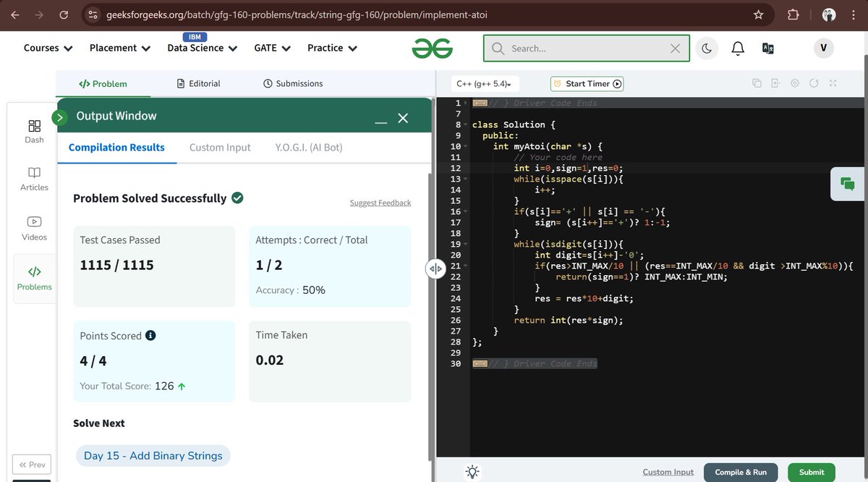Click code line 24 res = res*10+digit

[x=584, y=298]
